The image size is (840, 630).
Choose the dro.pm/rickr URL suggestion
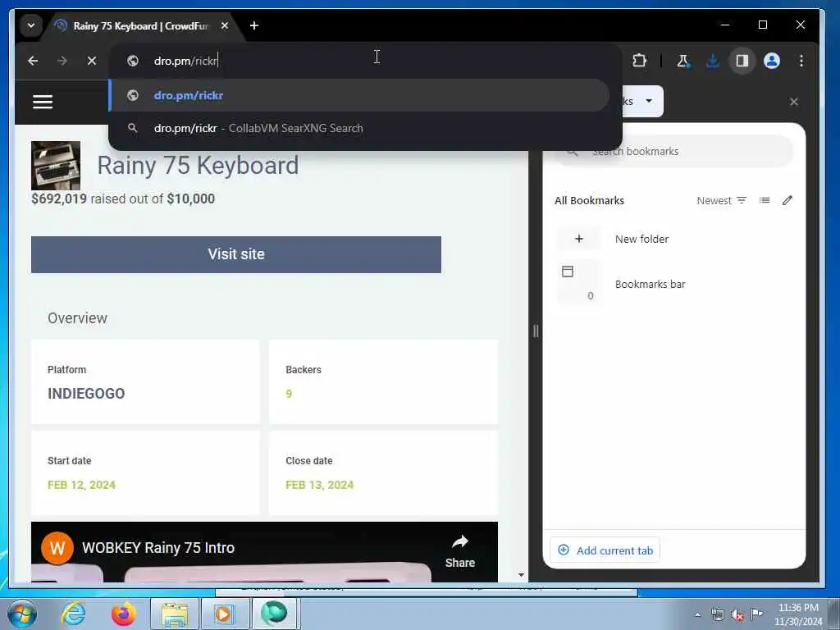359,95
